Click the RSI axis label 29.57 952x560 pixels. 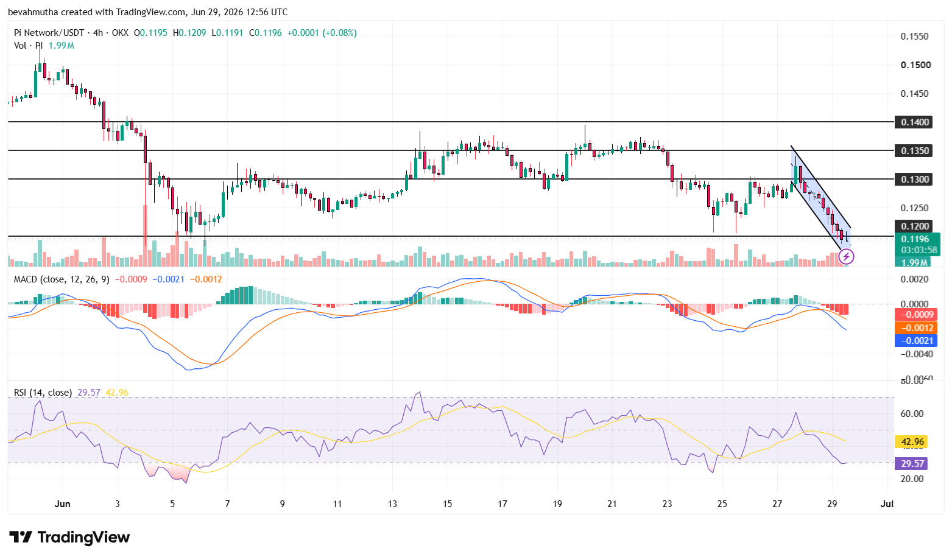(x=911, y=463)
